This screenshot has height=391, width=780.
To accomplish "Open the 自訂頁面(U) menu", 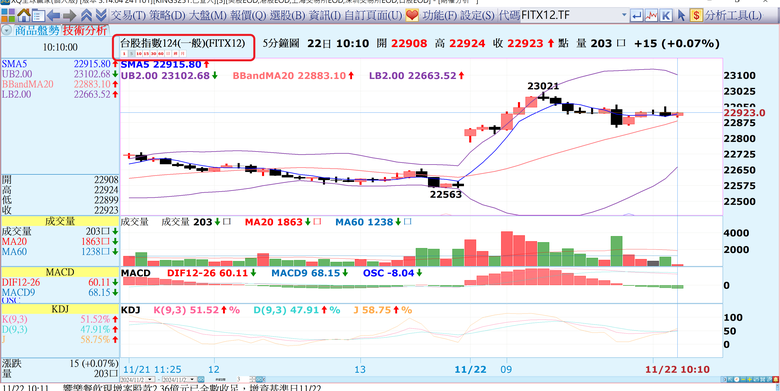I will click(373, 15).
